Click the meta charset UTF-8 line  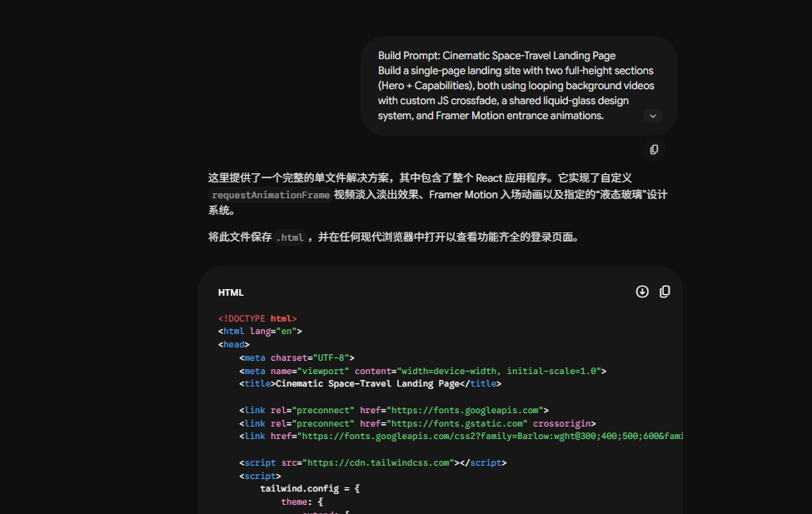coord(296,357)
